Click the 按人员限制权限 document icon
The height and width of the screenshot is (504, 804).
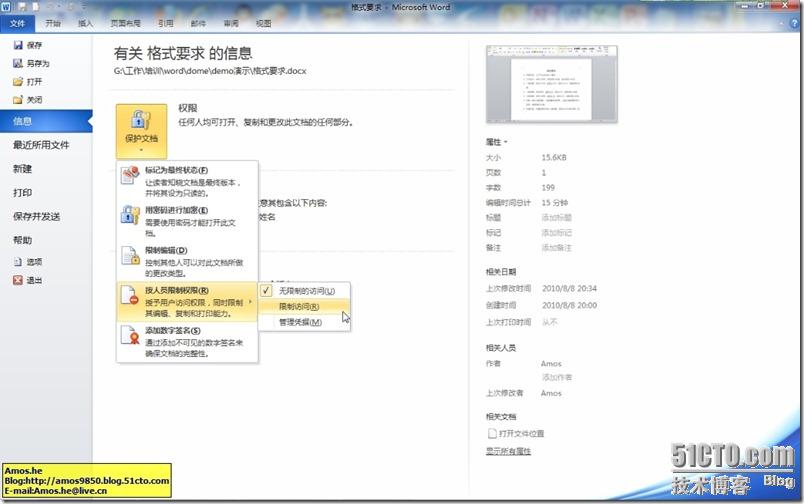(130, 295)
